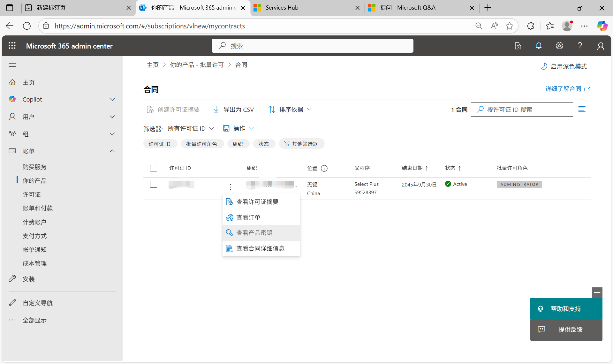Go to 许可证 in the billing submenu
The height and width of the screenshot is (364, 613).
click(32, 194)
